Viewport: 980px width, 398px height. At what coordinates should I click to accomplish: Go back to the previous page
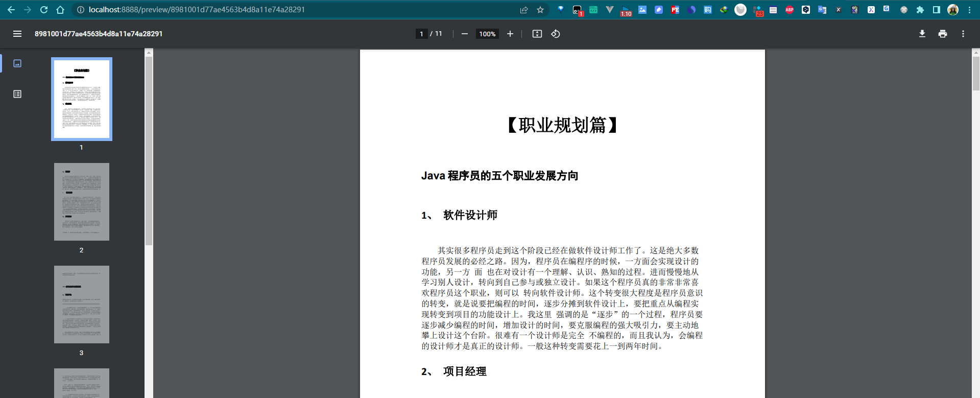pos(11,10)
